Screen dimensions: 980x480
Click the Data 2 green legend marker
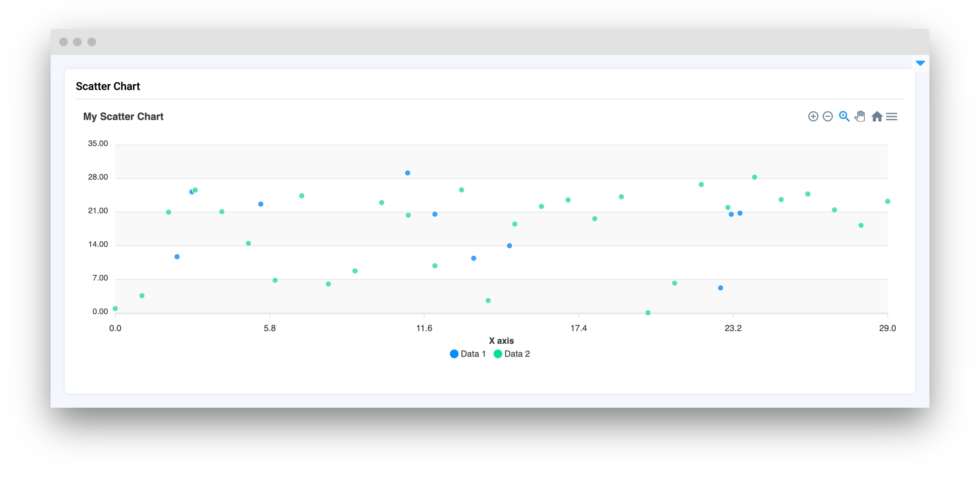[498, 354]
